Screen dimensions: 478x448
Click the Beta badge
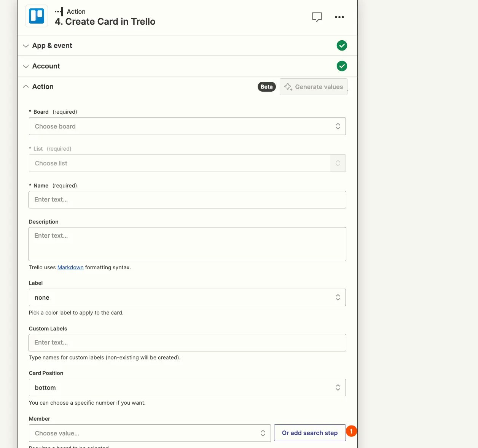267,87
